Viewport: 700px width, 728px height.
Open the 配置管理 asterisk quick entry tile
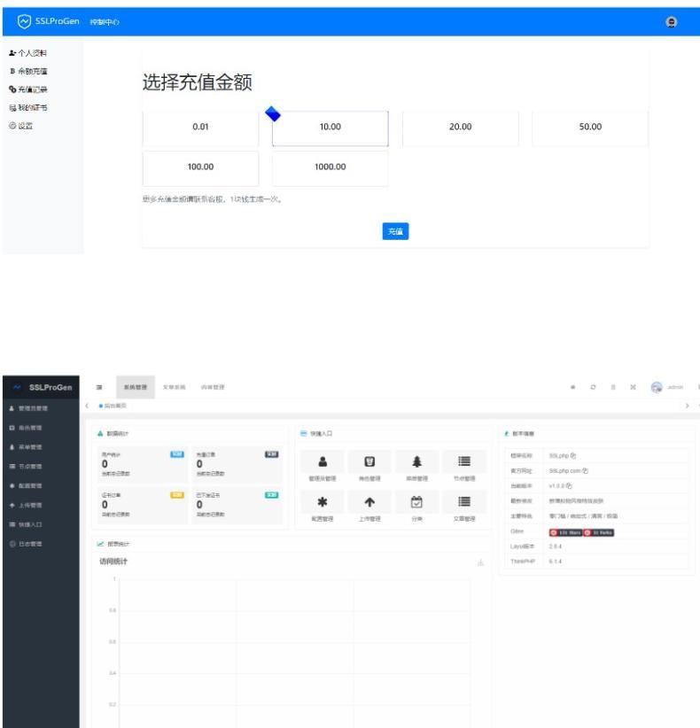(323, 507)
